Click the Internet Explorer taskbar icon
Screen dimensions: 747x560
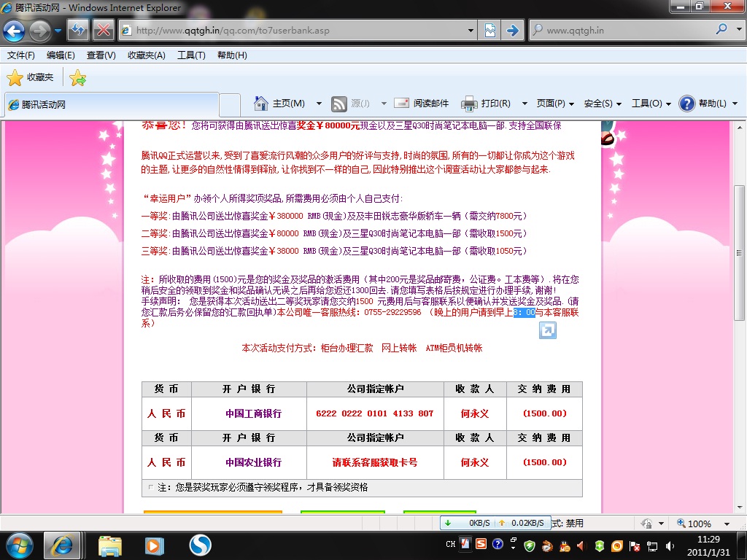[62, 545]
